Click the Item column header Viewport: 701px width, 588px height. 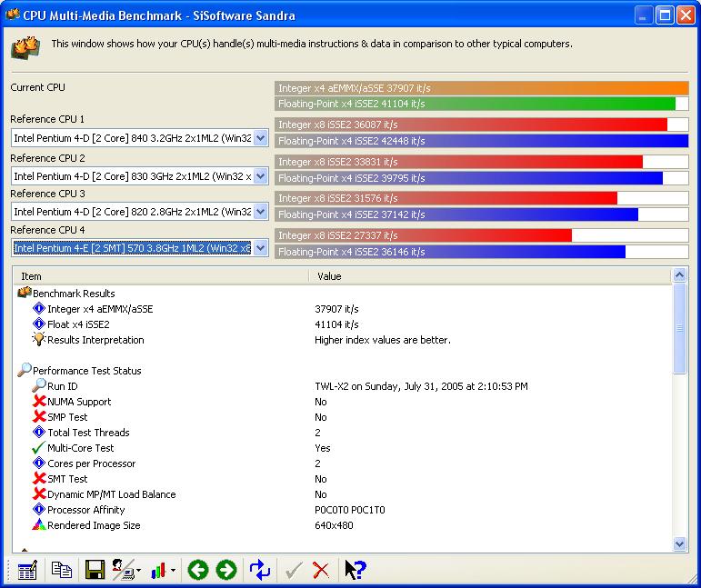click(x=161, y=276)
